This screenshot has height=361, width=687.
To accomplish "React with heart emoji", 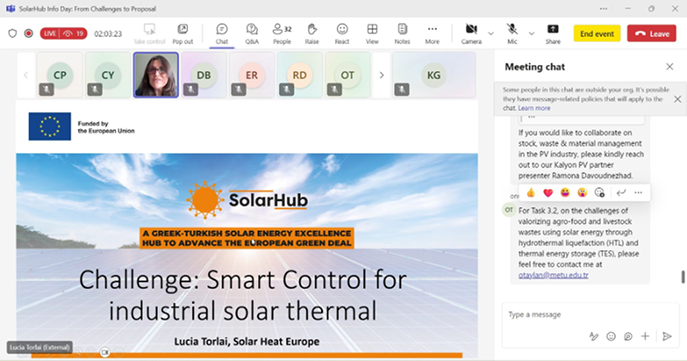I will tap(548, 193).
